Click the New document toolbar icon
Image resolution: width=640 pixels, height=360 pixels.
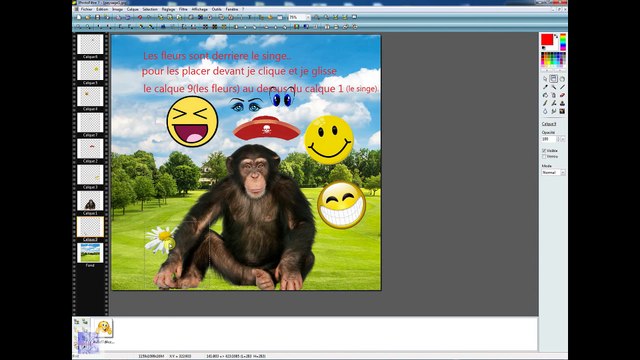(78, 17)
